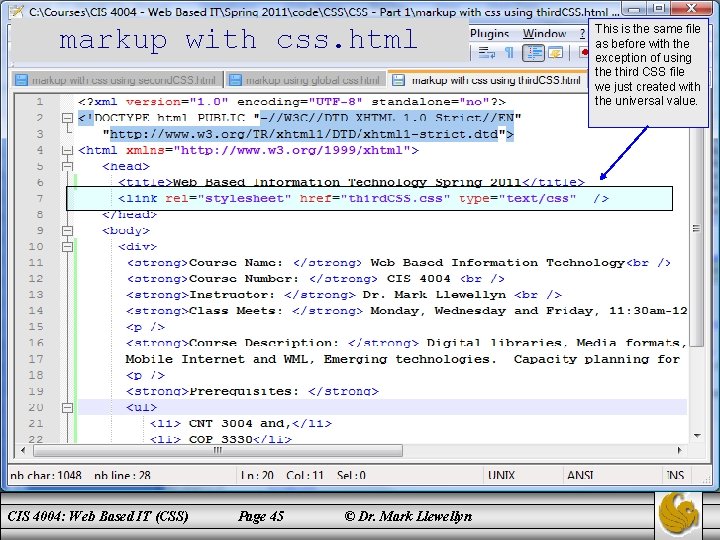This screenshot has width=720, height=540.
Task: Select markup with css using thirdCSS.html tab
Action: pyautogui.click(x=488, y=80)
